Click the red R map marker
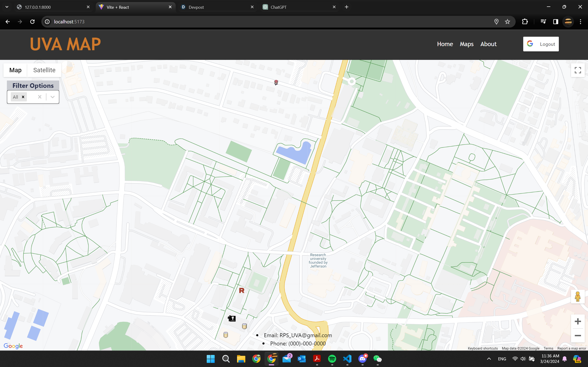 tap(242, 291)
